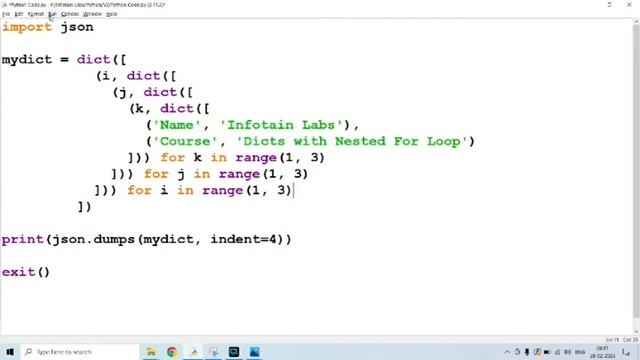Open the Options menu
The image size is (640, 360).
click(70, 14)
